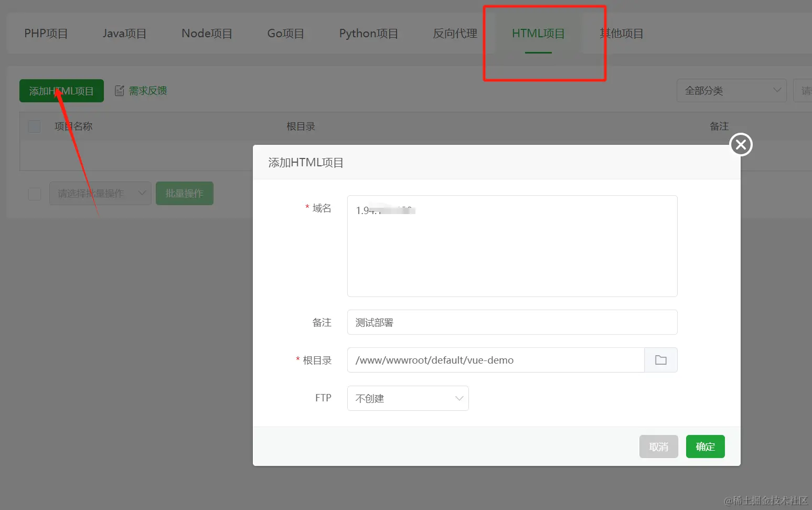Select the HTML项目 tab
This screenshot has height=510, width=812.
pyautogui.click(x=538, y=34)
